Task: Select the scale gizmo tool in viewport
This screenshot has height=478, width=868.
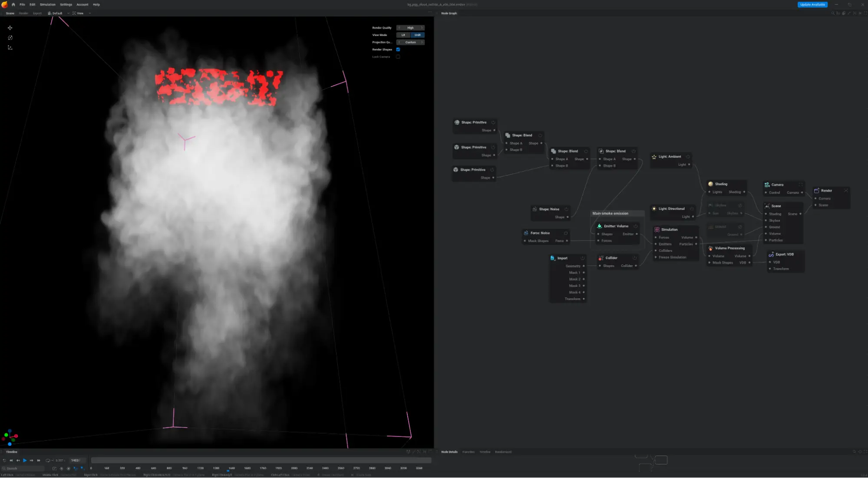Action: 10,48
